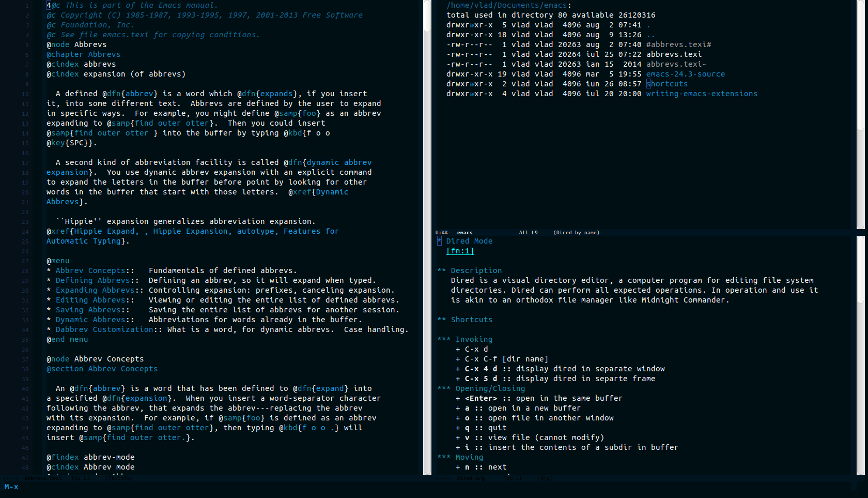Viewport: 868px width, 498px height.
Task: Click the '<Enter> :: open in the same buffer' item
Action: tap(539, 398)
